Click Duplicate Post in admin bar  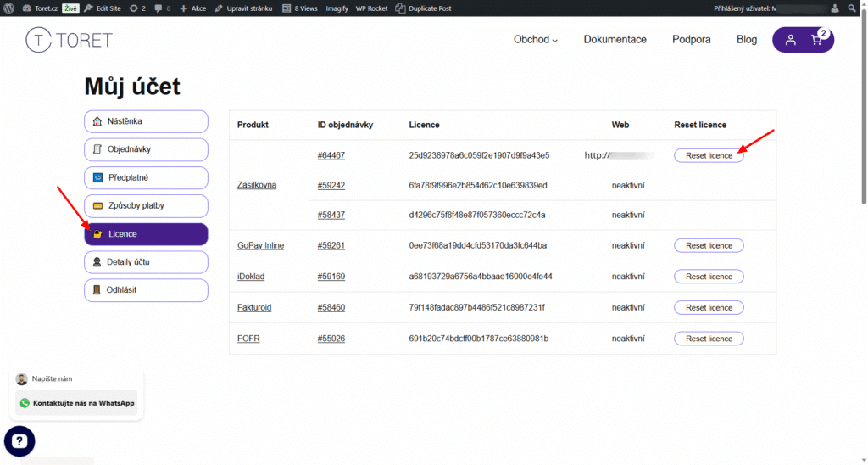click(424, 8)
